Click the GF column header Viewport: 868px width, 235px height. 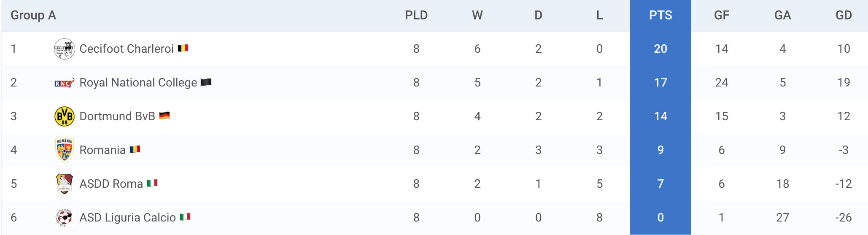[722, 16]
